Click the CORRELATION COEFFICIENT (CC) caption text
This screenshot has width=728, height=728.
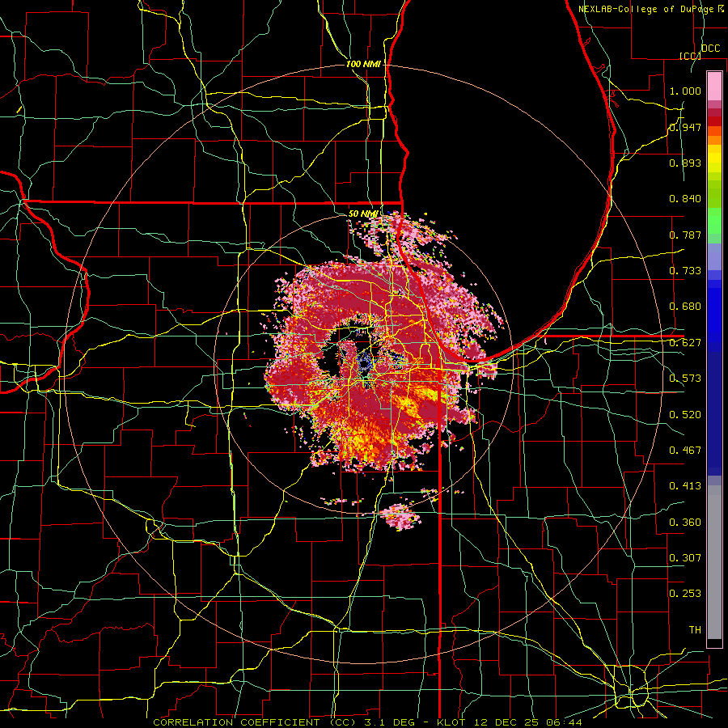point(255,722)
